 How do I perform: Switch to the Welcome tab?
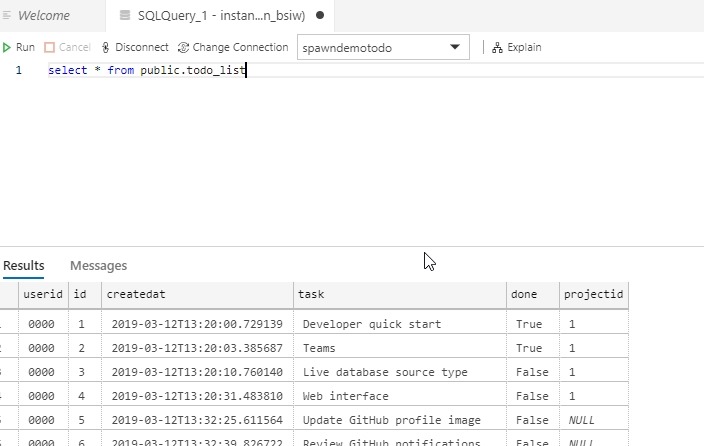click(x=44, y=16)
